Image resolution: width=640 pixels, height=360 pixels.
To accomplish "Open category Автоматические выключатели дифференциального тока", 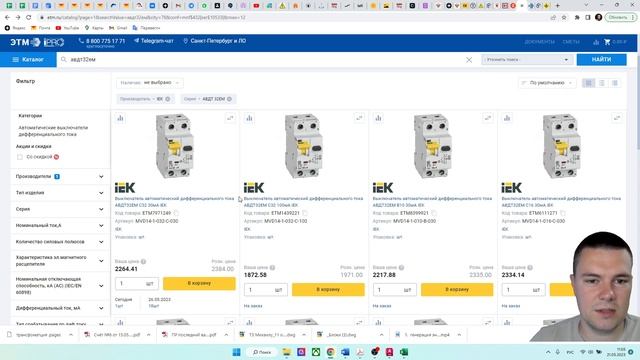I will 53,131.
